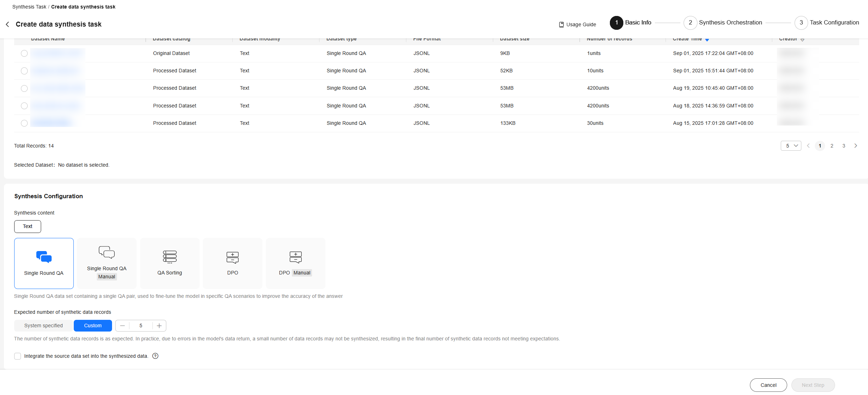Click the Cancel button
868x395 pixels.
(768, 385)
